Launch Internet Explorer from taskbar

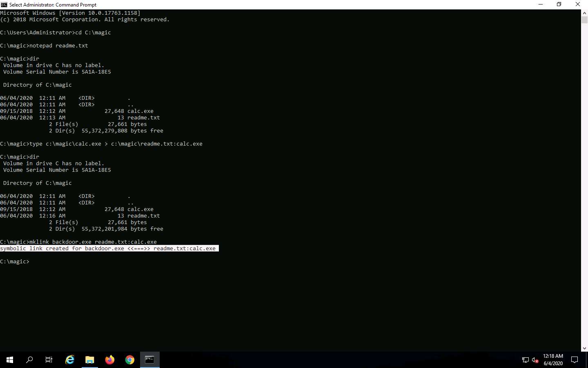click(x=70, y=360)
